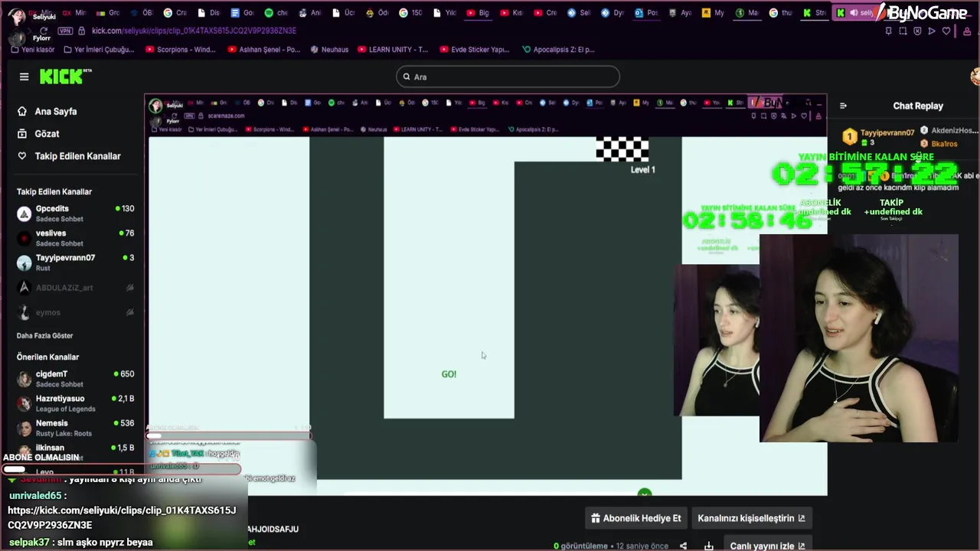Click the clip link in chat overlay
The height and width of the screenshot is (551, 980).
click(x=122, y=517)
